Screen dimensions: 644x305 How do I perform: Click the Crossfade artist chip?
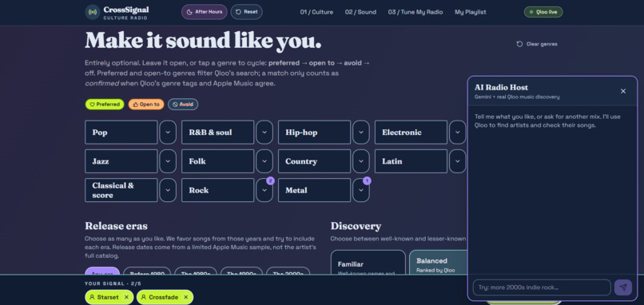[165, 297]
